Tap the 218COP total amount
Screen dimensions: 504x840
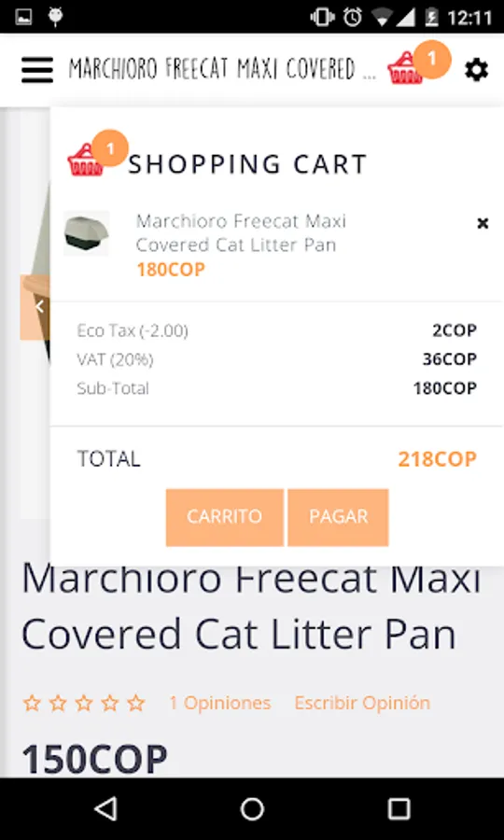pos(437,459)
